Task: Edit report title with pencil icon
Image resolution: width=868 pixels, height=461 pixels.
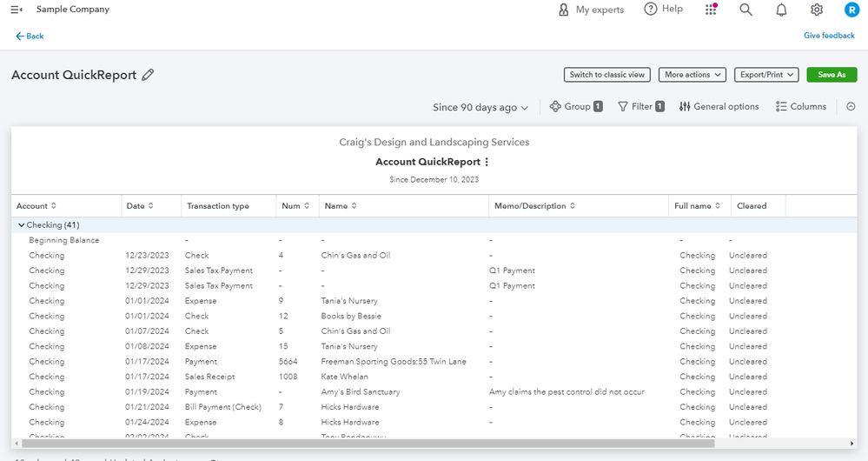Action: click(x=148, y=75)
